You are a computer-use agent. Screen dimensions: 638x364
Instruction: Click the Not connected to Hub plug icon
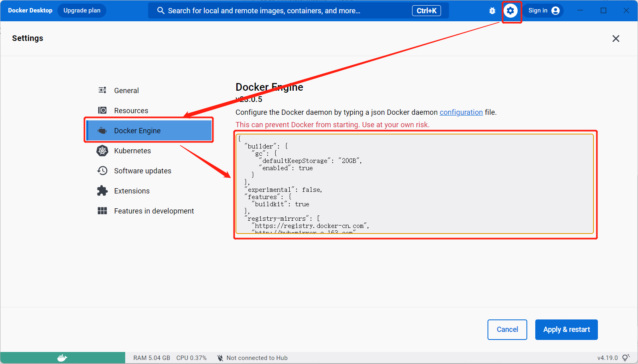[220, 358]
